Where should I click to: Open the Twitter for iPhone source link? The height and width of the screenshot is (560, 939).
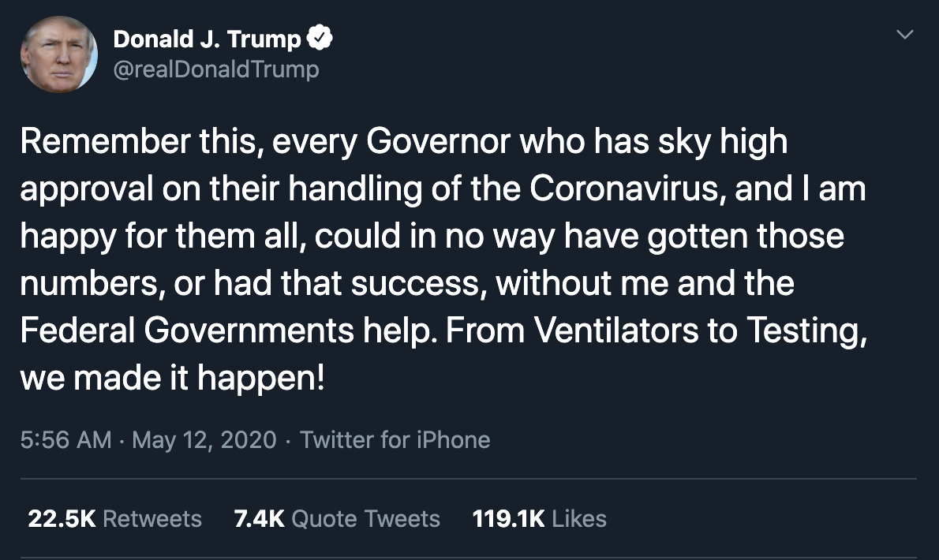click(395, 440)
